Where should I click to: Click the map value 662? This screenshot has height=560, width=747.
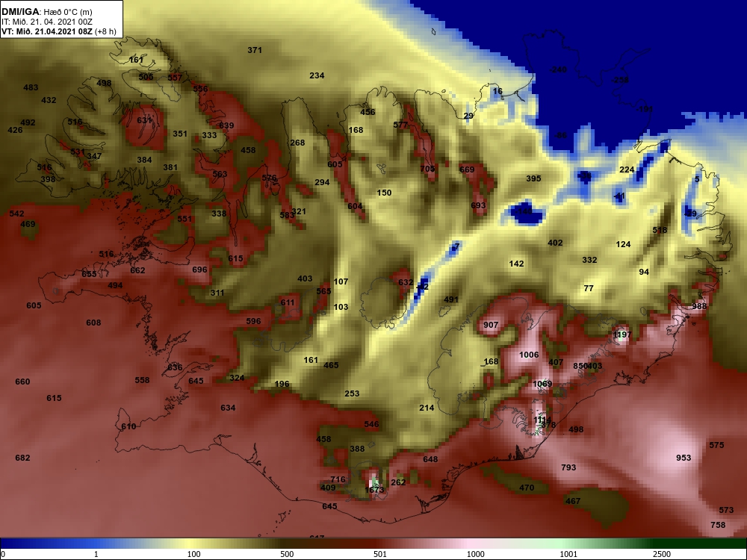137,270
